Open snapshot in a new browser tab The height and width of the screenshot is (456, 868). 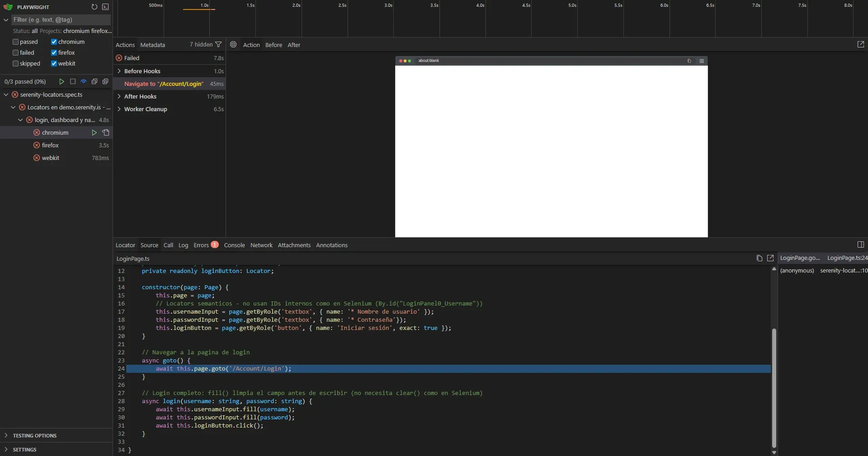pos(861,44)
